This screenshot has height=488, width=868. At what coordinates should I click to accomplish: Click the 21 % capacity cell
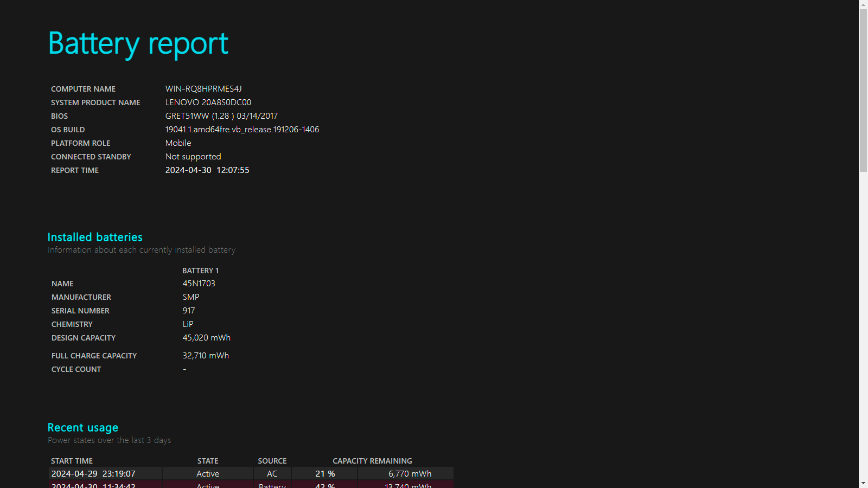click(x=325, y=474)
